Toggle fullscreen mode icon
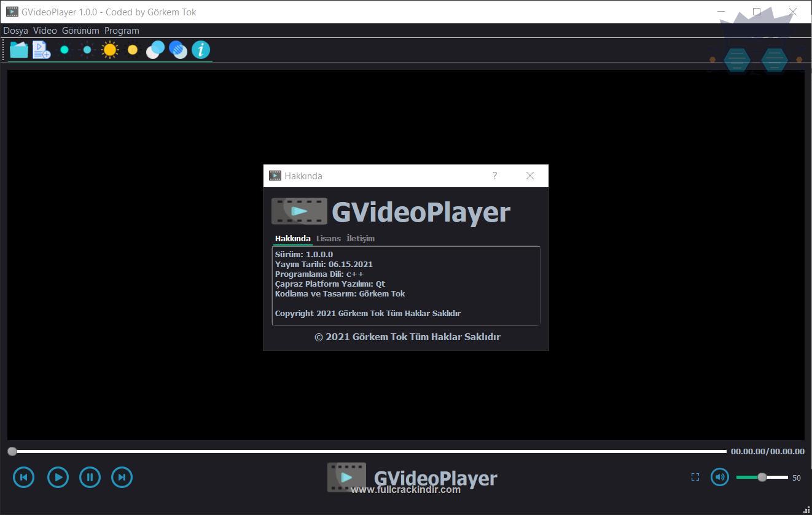812x515 pixels. [x=695, y=477]
